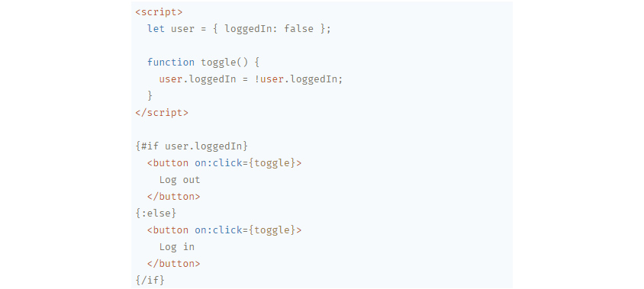Click the last closing button tag
Viewport: 644px width, 289px height.
[x=174, y=264]
